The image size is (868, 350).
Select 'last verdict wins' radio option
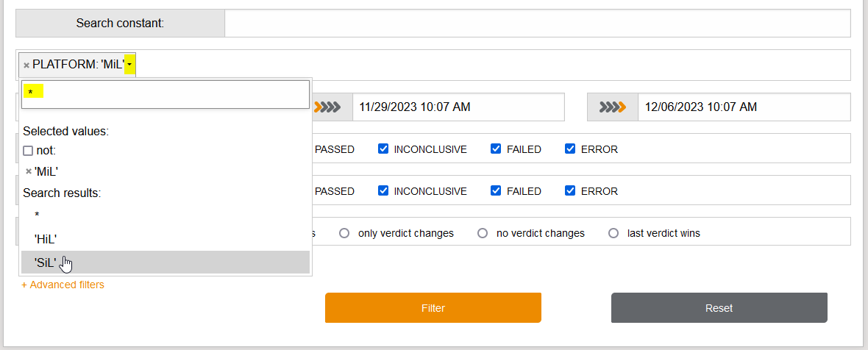coord(613,233)
